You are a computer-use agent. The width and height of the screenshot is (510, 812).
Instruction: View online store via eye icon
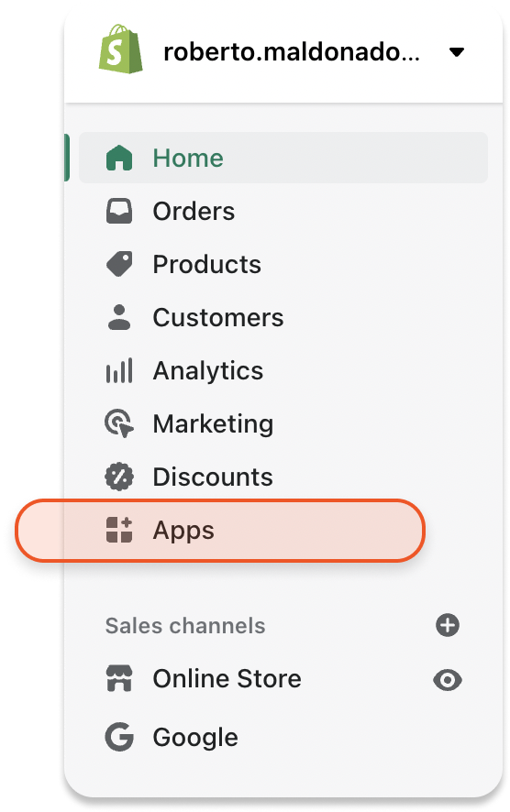tap(448, 680)
